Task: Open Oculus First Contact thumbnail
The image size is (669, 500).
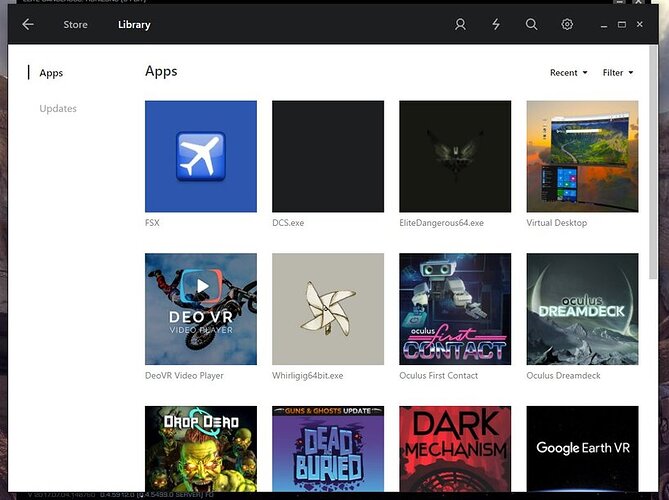Action: (455, 308)
